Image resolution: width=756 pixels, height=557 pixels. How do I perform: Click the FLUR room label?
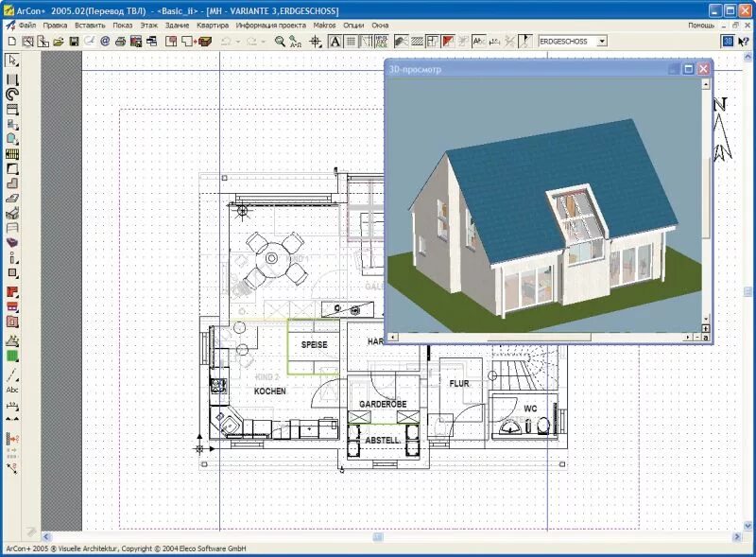[459, 383]
